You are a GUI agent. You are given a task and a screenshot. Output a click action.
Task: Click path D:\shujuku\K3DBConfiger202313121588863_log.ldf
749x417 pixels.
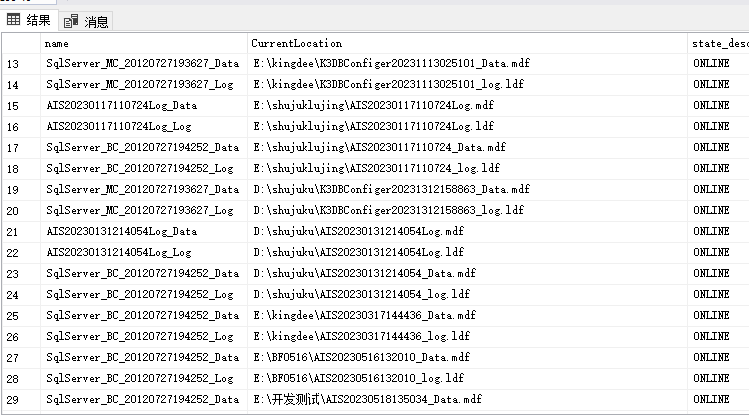point(387,210)
